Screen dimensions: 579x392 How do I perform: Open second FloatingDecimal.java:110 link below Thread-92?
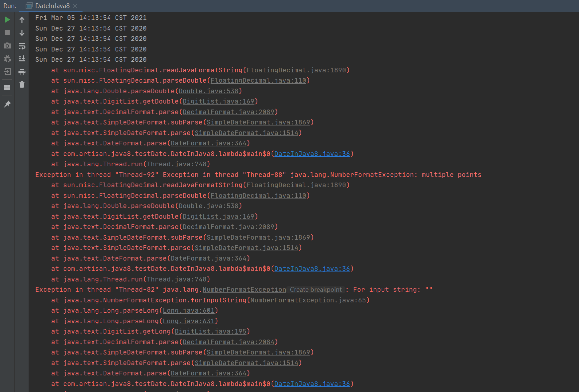coord(258,196)
